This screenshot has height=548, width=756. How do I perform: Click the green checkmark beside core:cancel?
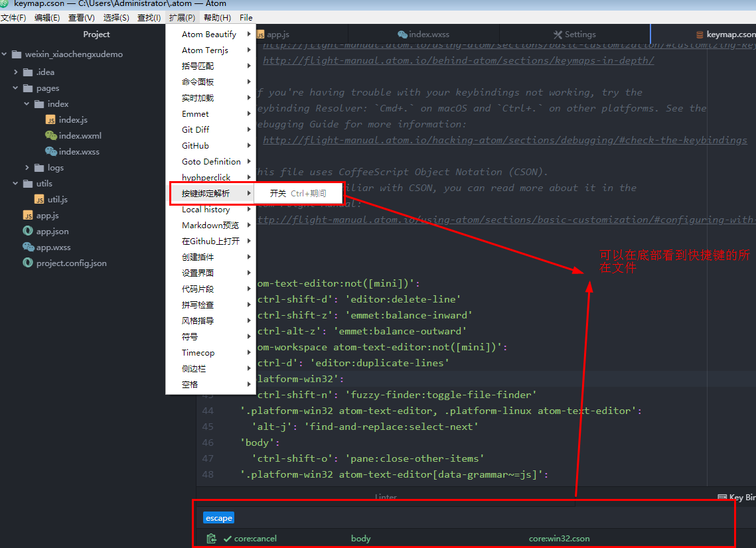point(228,538)
